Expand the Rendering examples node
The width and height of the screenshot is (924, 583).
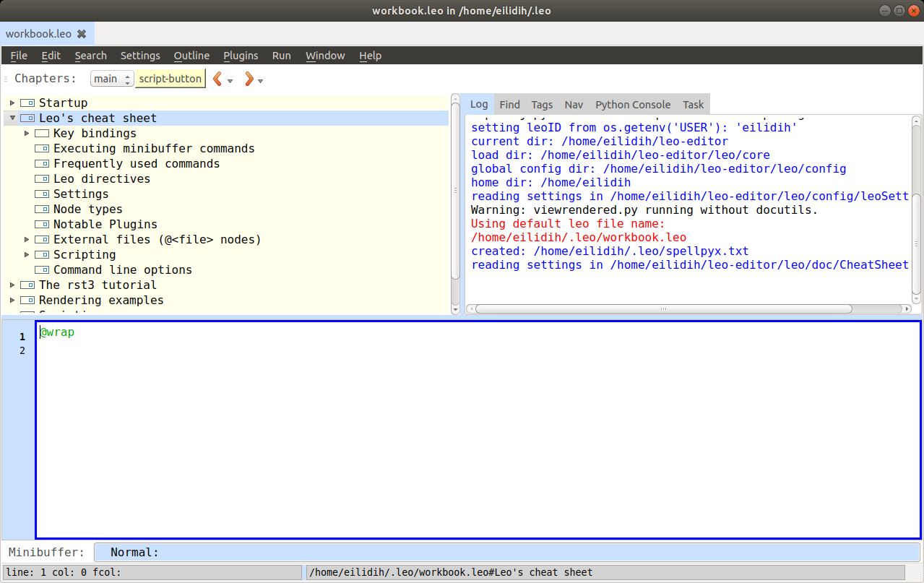tap(12, 301)
